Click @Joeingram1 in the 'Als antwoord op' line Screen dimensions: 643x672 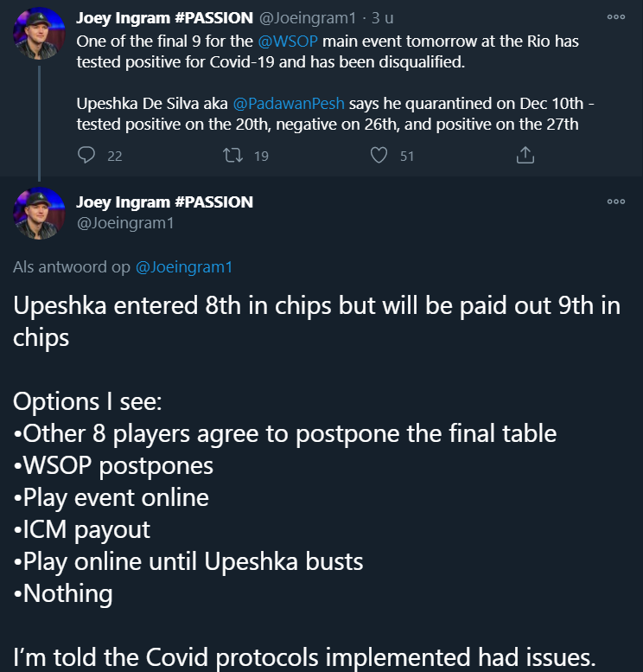pyautogui.click(x=184, y=267)
